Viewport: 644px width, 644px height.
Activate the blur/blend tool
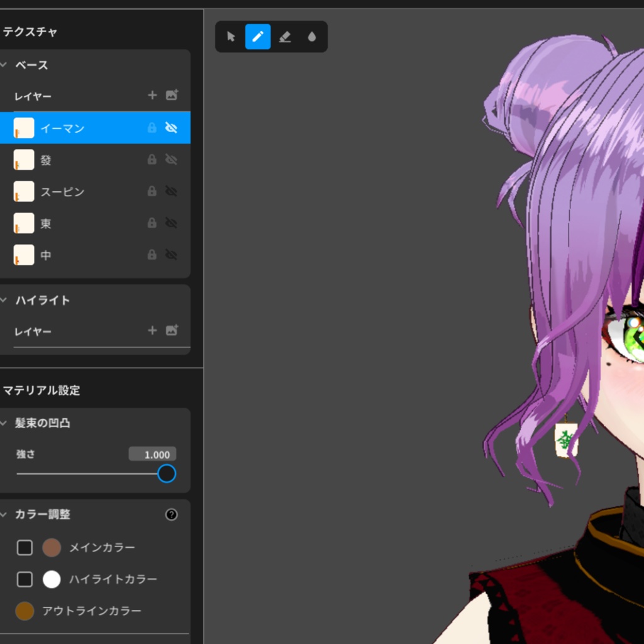click(x=311, y=36)
